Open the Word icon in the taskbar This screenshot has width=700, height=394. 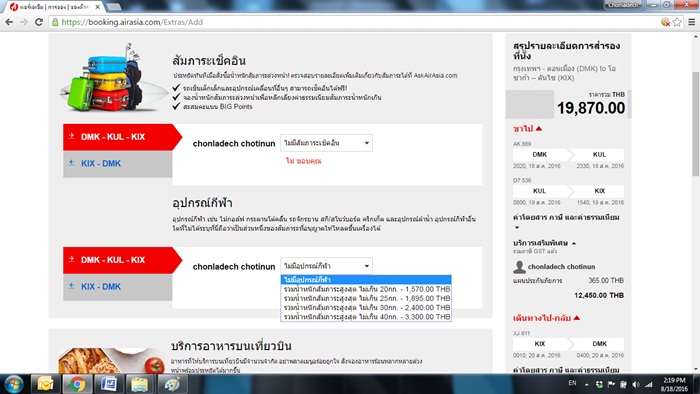(x=108, y=384)
